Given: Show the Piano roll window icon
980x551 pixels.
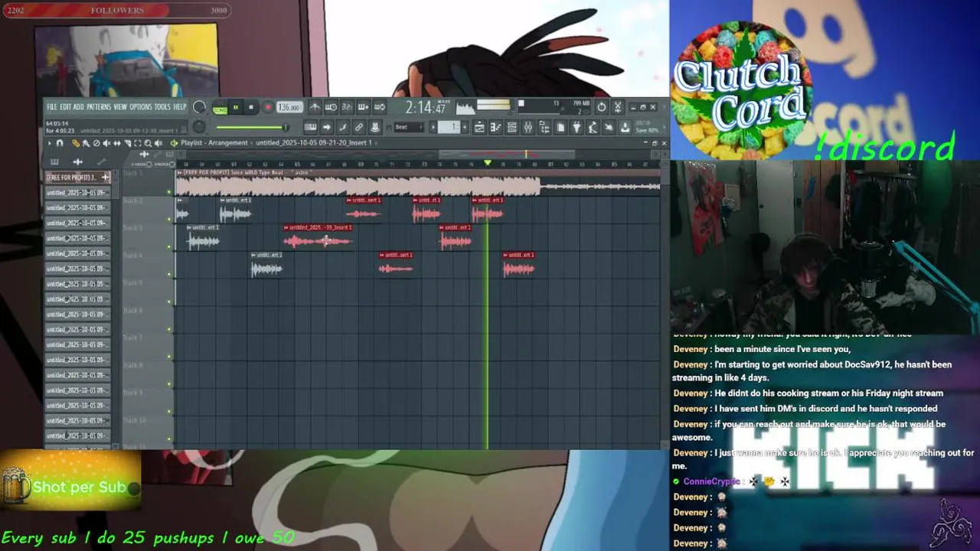Looking at the screenshot, I should click(x=496, y=127).
